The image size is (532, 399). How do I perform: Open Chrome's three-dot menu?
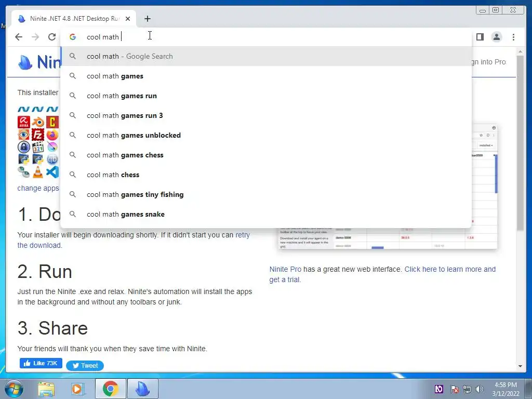tap(513, 37)
